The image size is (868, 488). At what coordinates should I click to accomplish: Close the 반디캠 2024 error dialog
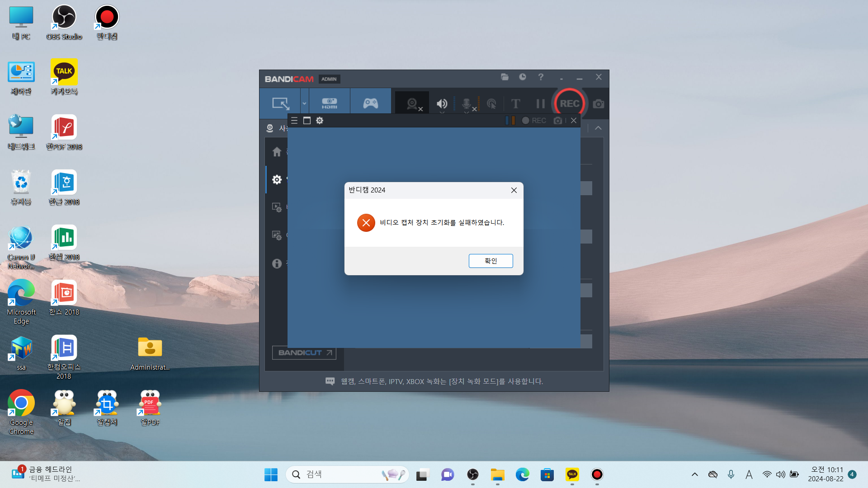click(x=514, y=190)
